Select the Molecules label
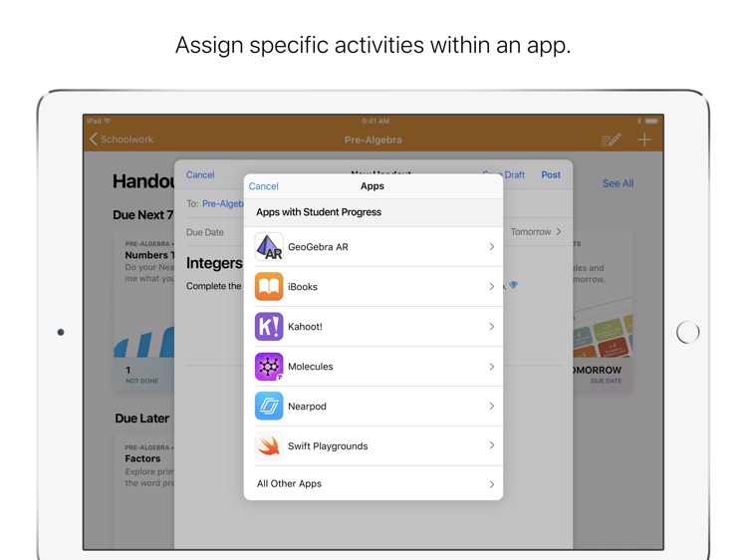Image resolution: width=747 pixels, height=560 pixels. coord(311,367)
